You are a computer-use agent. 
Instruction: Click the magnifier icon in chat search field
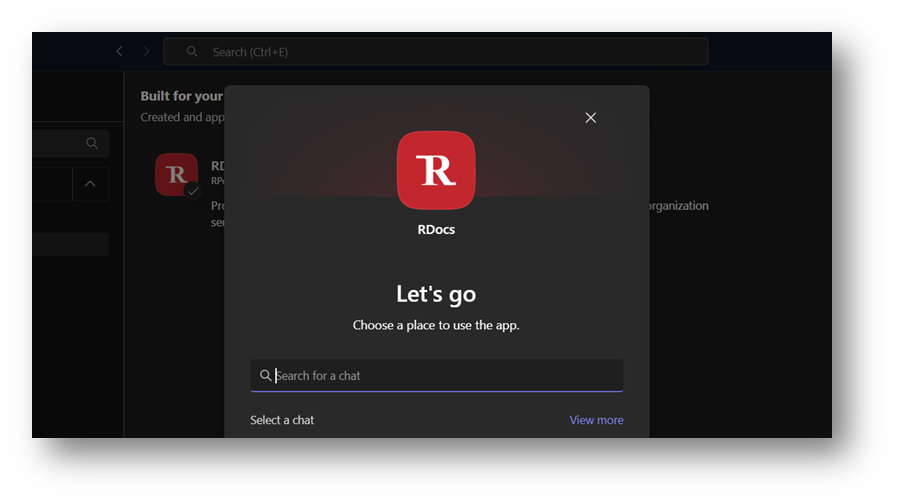tap(265, 375)
